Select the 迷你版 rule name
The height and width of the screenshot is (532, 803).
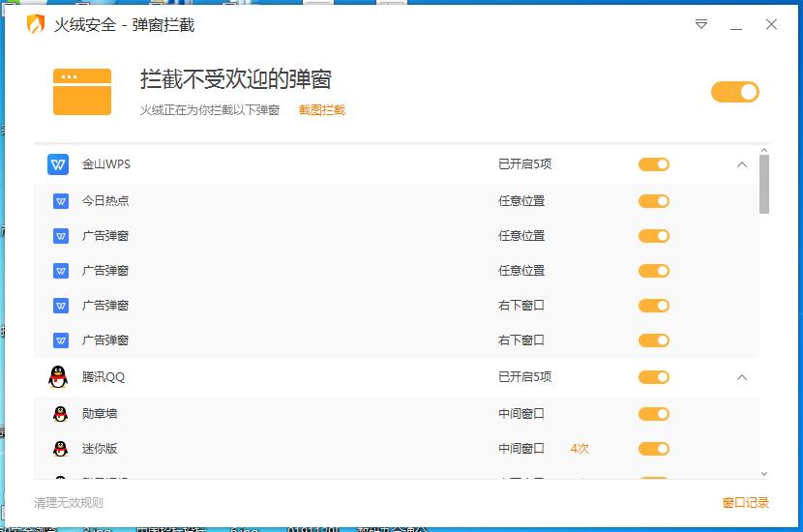[100, 449]
